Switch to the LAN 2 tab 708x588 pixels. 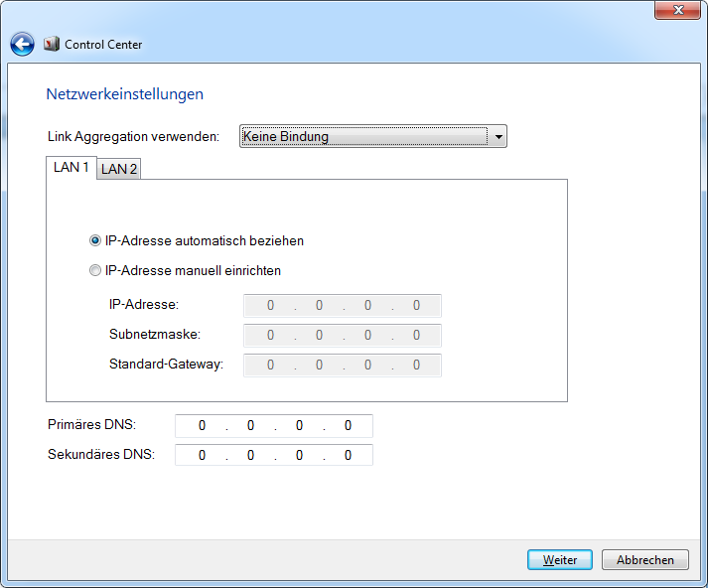119,169
